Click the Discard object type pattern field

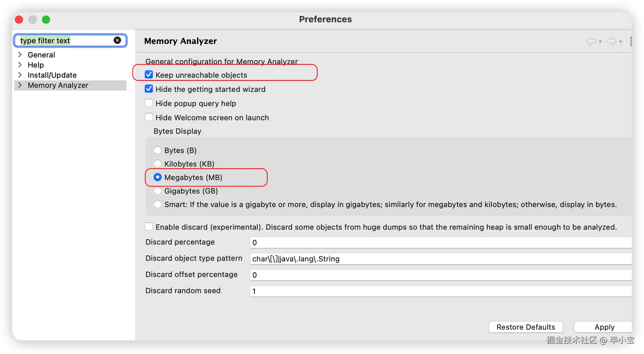coord(440,259)
